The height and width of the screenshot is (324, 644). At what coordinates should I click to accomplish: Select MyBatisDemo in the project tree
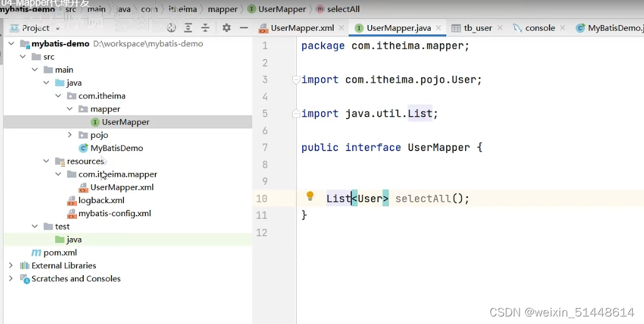tap(116, 148)
